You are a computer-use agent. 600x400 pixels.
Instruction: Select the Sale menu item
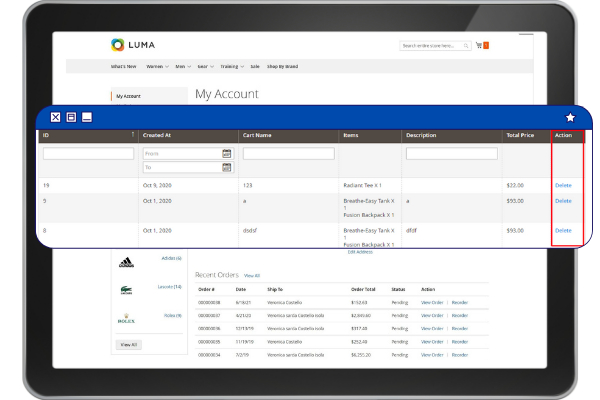tap(255, 66)
